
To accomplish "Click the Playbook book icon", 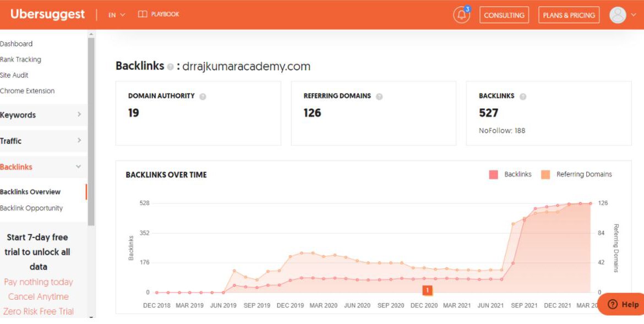I will 143,14.
